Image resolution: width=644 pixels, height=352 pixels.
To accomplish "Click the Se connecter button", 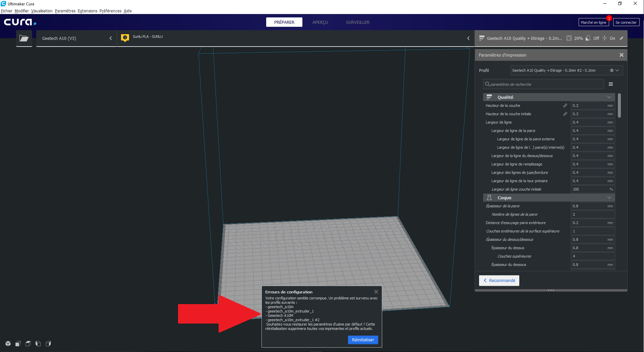I will 626,22.
